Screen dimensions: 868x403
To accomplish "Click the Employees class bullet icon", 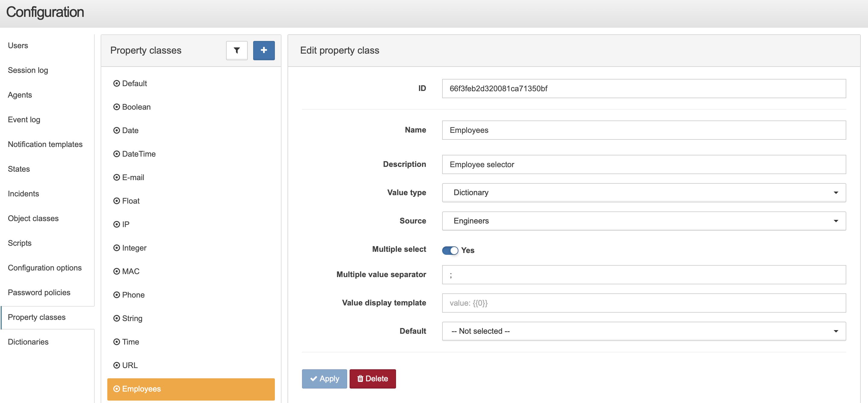I will click(x=117, y=389).
